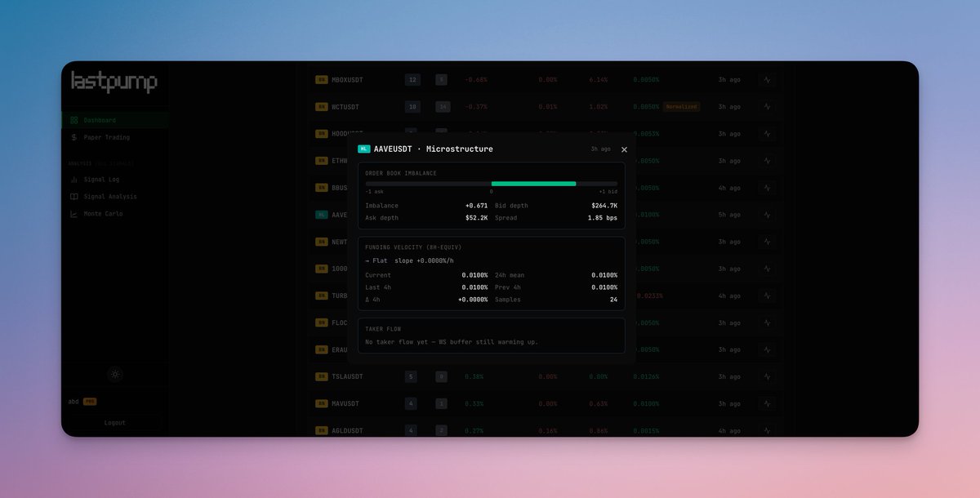980x498 pixels.
Task: Open microstructure chart icon for TSLAUSDT row
Action: click(x=767, y=376)
